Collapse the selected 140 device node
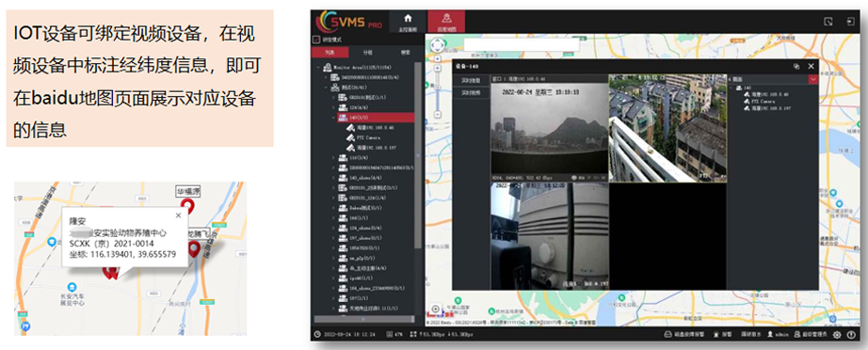 [x=333, y=118]
